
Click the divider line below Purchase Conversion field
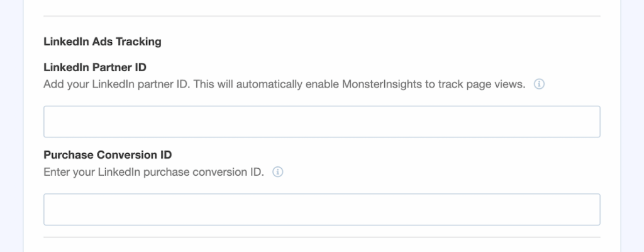[321, 238]
